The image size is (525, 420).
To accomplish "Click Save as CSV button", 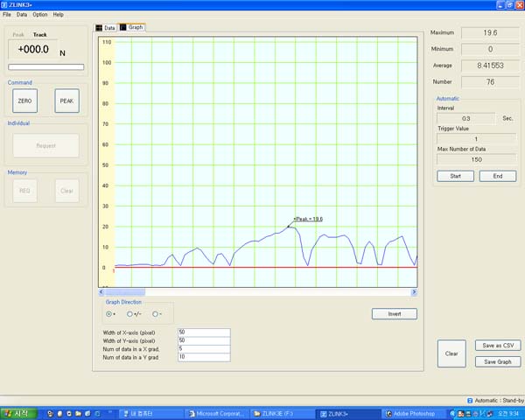I will pos(498,346).
